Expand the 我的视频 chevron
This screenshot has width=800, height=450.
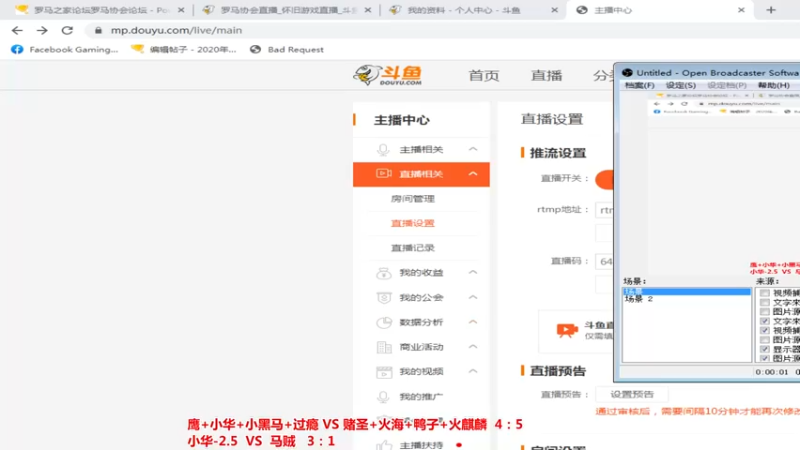[473, 371]
